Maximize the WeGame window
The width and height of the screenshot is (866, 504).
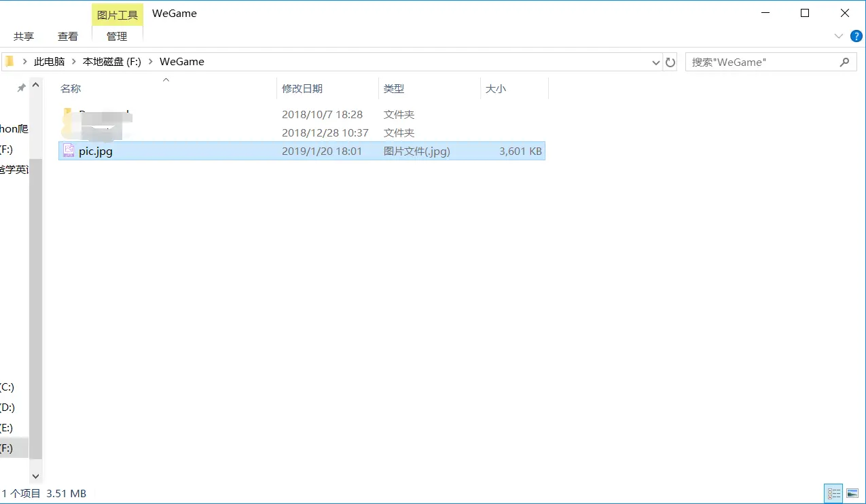click(x=805, y=13)
